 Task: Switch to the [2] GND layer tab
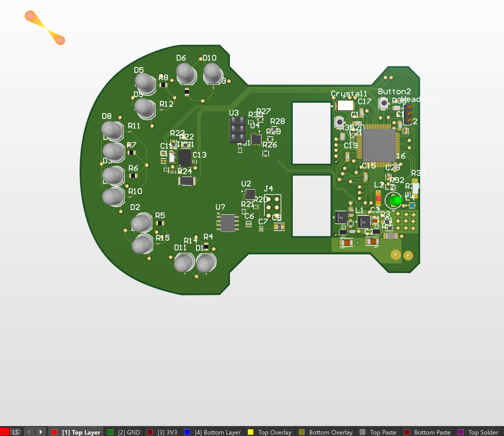[124, 432]
